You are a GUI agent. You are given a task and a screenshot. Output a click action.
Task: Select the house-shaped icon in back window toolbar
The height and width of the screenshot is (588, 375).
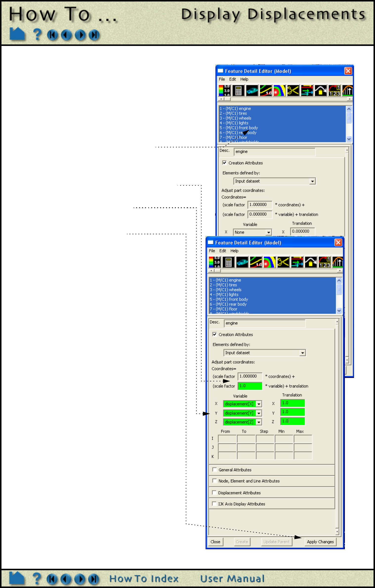tap(321, 90)
